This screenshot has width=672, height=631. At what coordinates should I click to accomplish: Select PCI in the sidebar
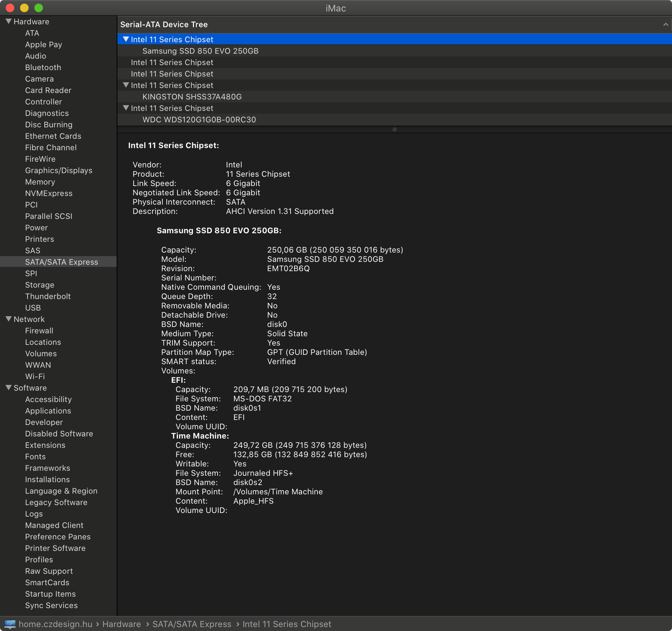tap(31, 205)
